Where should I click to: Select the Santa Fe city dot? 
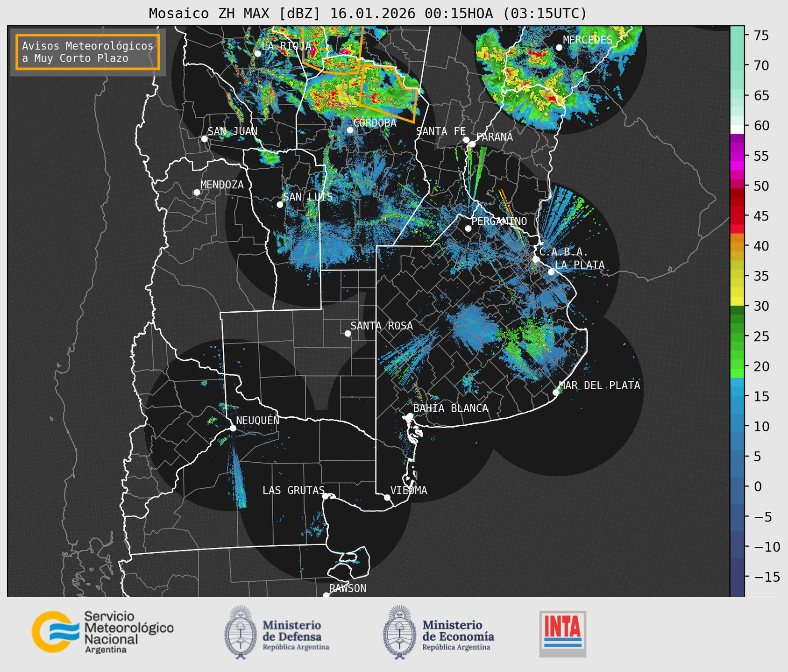466,140
